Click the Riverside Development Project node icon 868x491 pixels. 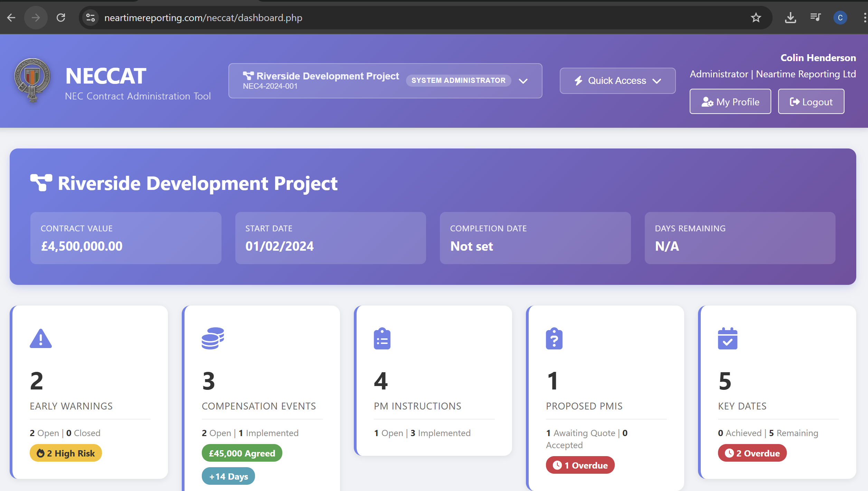[x=249, y=75]
